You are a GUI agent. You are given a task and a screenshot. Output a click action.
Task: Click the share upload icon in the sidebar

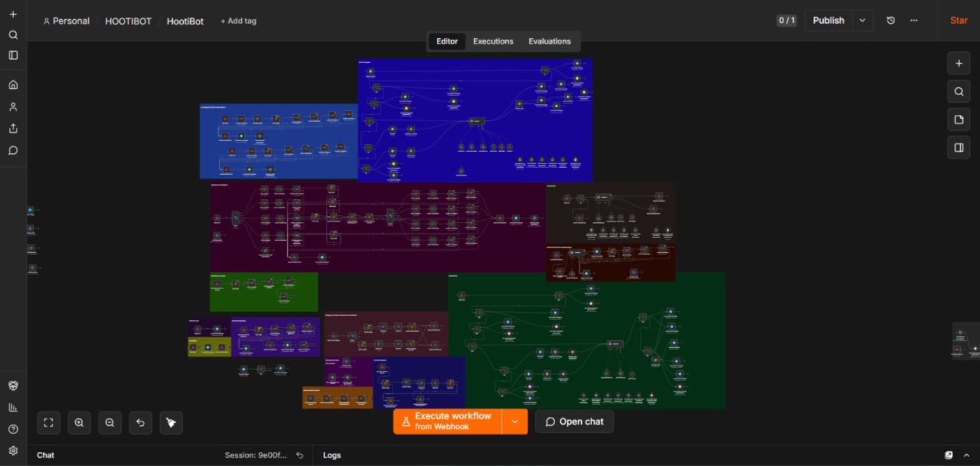pos(13,128)
